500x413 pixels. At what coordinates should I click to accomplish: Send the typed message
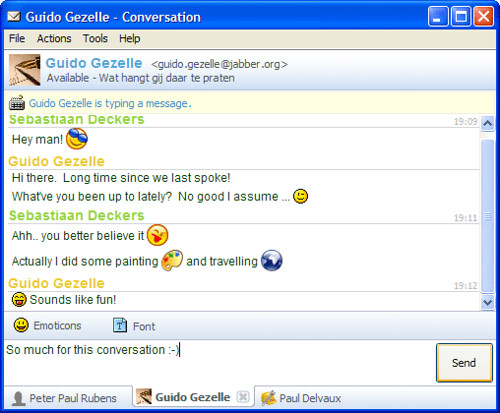pos(464,363)
